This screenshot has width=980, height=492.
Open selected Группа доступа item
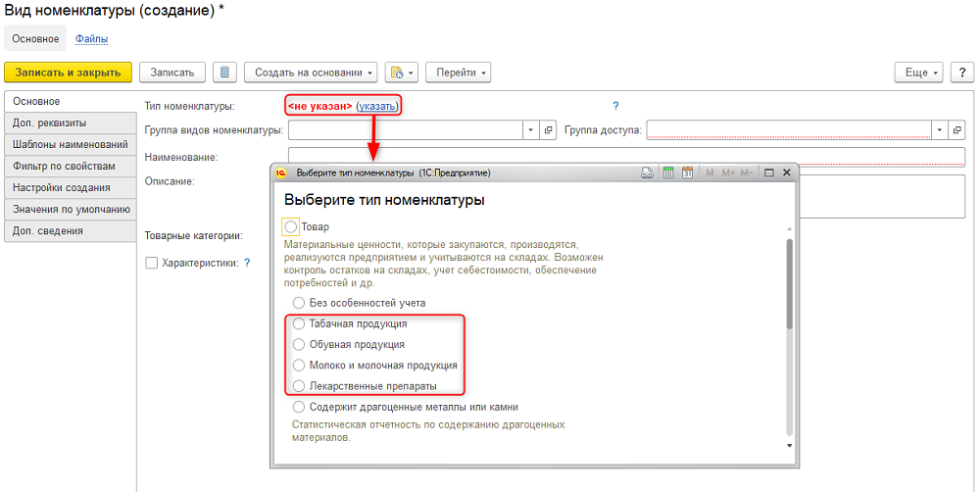(x=956, y=130)
